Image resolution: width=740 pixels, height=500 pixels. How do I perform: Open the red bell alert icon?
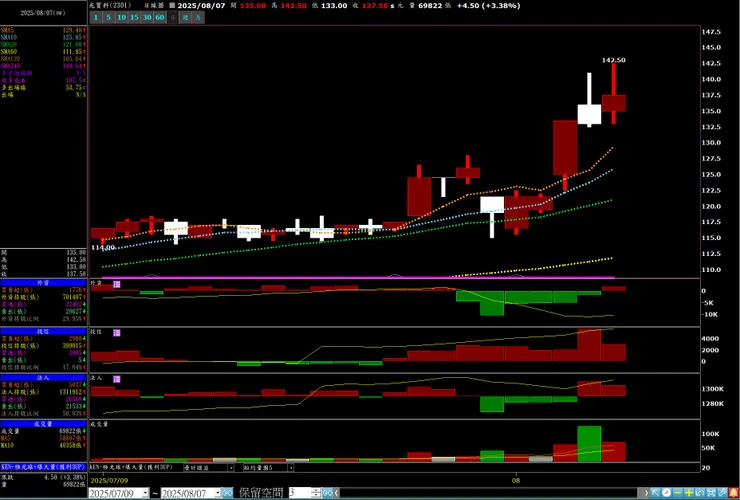[x=733, y=493]
